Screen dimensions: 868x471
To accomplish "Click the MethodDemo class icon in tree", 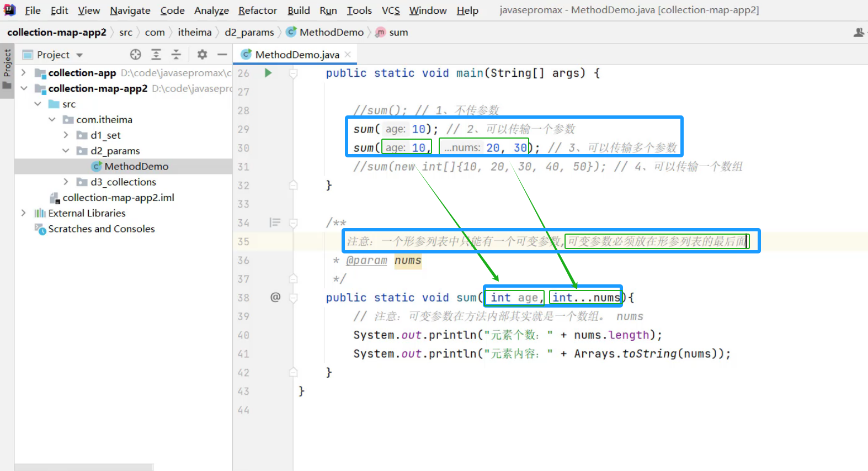I will (97, 166).
